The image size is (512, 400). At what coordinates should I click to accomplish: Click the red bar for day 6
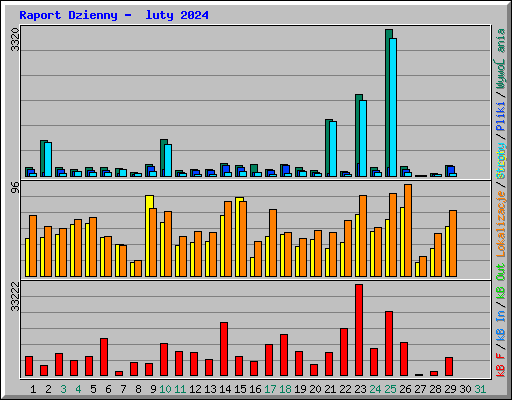[104, 357]
